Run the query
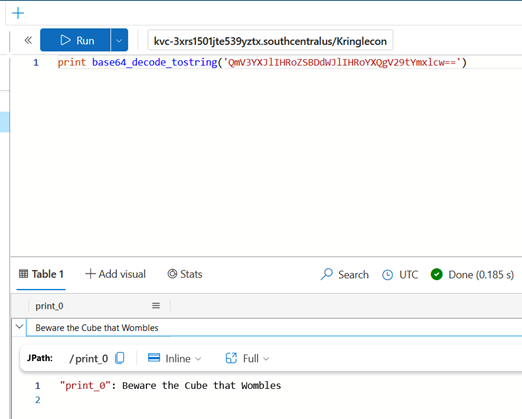Screen dimensions: 522x419 pos(75,40)
